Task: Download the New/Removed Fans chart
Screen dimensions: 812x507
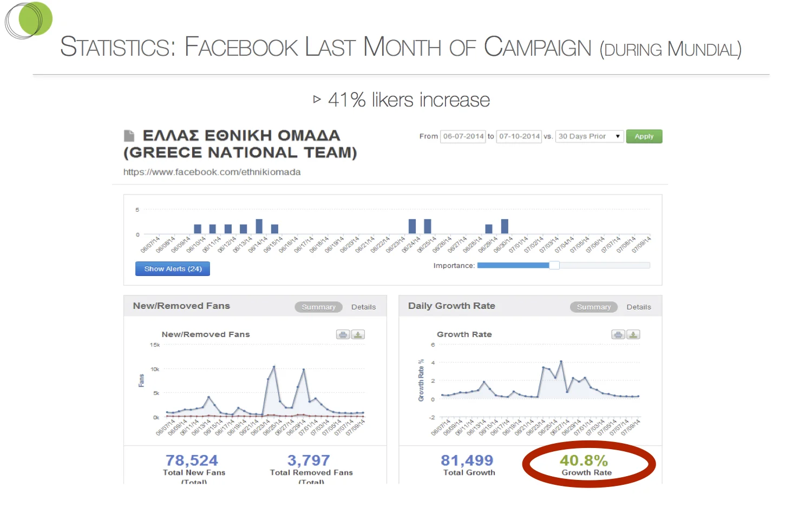Action: click(x=358, y=334)
